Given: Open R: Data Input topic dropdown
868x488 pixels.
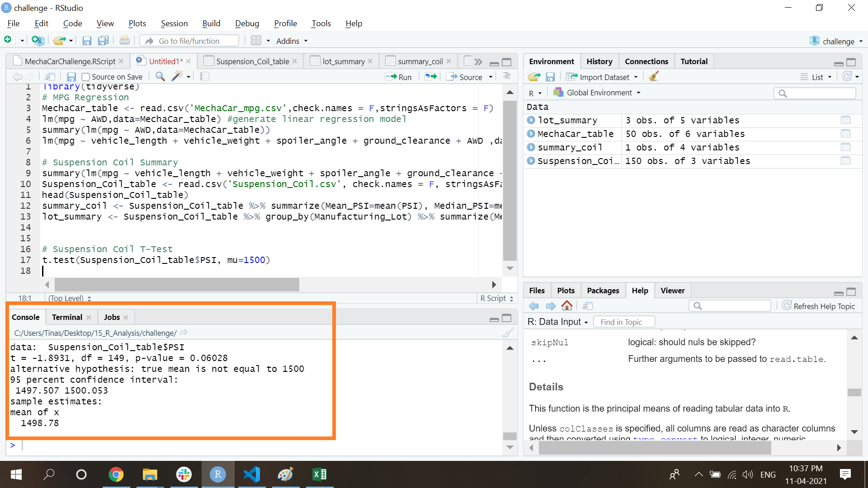Looking at the screenshot, I should click(x=557, y=322).
